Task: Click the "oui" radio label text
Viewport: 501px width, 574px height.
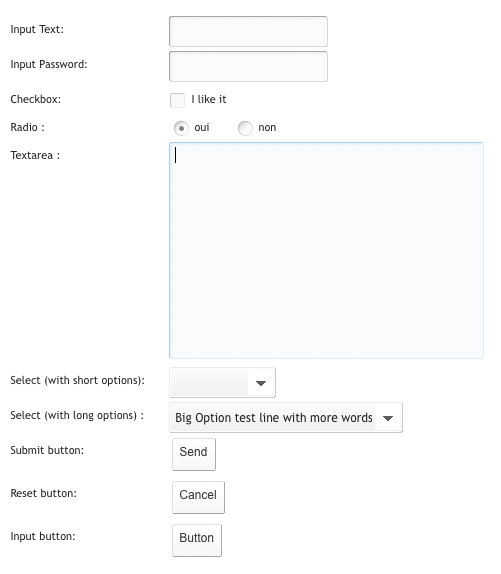Action: pos(202,127)
